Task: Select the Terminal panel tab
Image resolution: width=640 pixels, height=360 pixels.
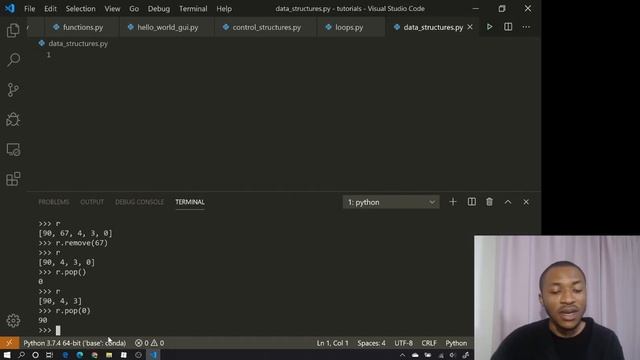Action: (190, 202)
